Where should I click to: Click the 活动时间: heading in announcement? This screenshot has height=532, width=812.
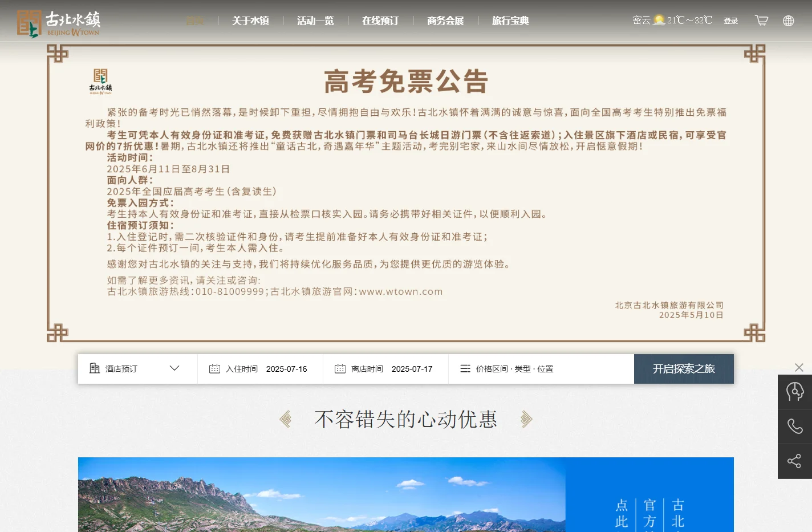pos(130,157)
